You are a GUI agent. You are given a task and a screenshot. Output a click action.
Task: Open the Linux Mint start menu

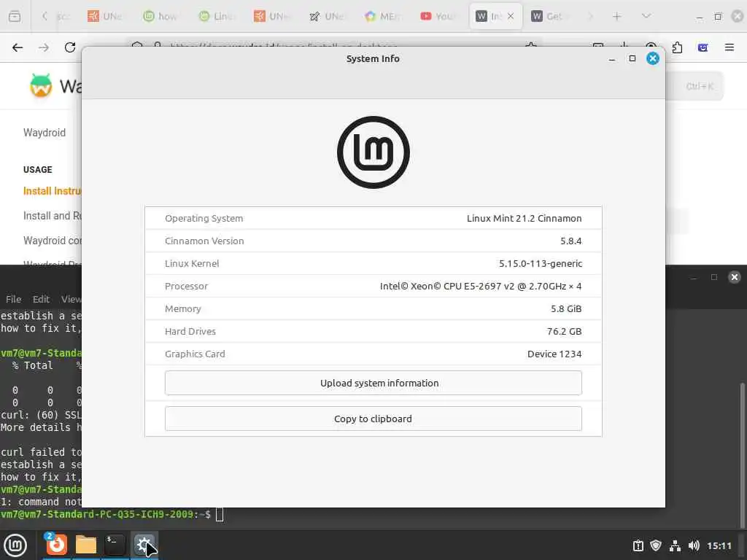pyautogui.click(x=15, y=545)
